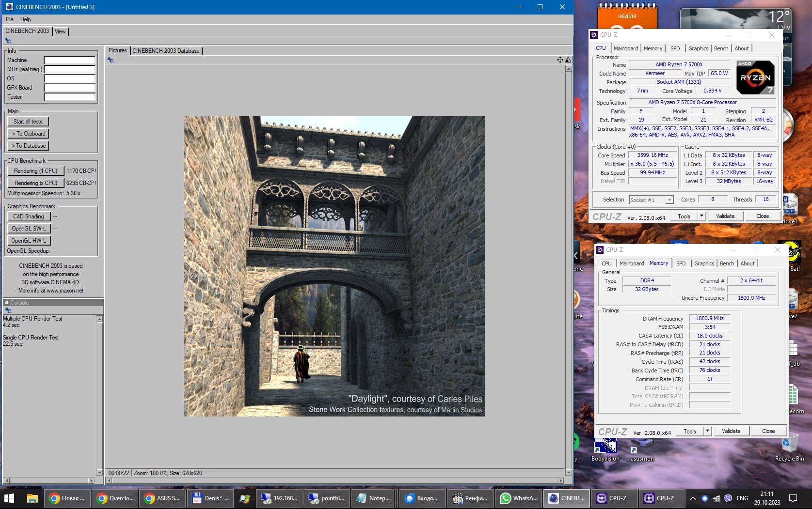The width and height of the screenshot is (812, 509).
Task: Click To Clipboard button
Action: click(28, 134)
